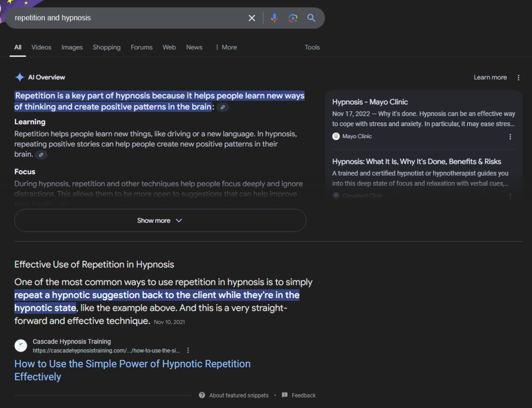
Task: Click About featured snippets link
Action: 239,395
